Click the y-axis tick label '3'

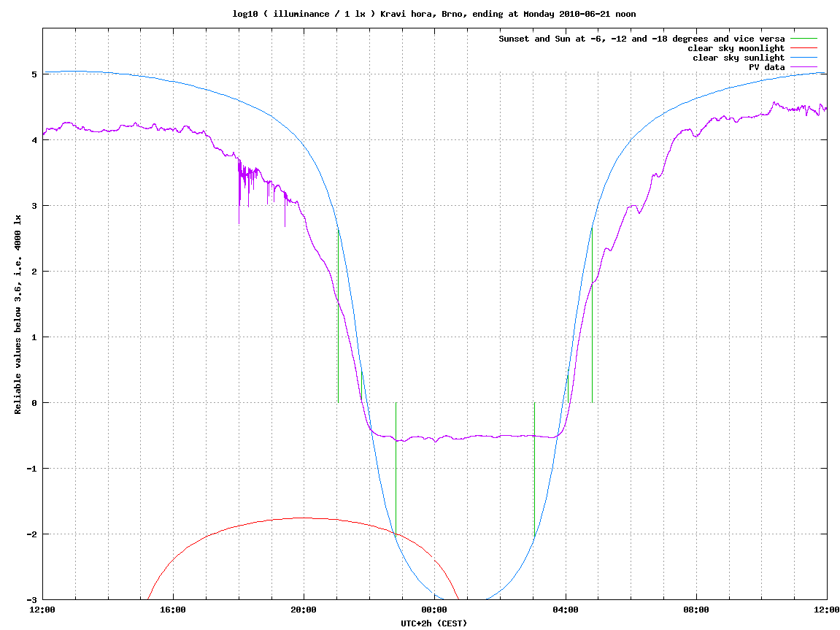pyautogui.click(x=35, y=206)
